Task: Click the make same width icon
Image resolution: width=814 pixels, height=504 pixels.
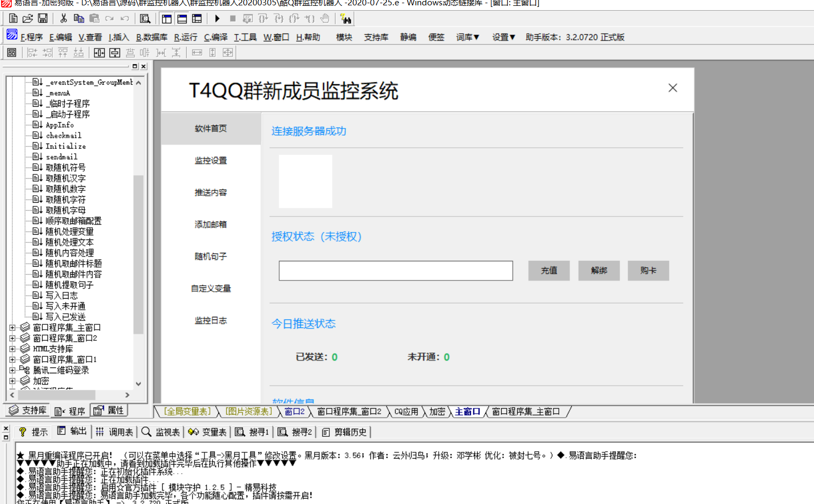Action: 197,52
